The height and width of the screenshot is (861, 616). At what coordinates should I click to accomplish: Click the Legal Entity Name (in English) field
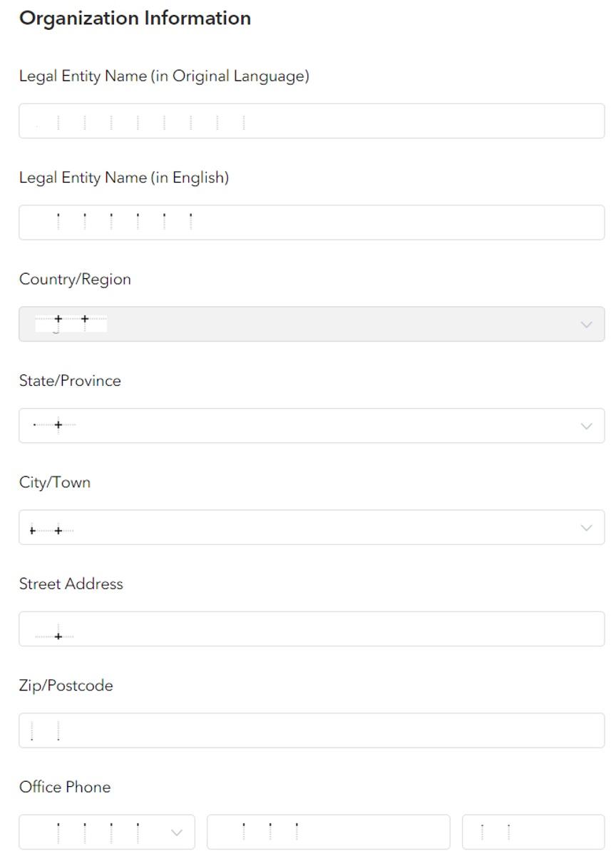click(x=312, y=223)
